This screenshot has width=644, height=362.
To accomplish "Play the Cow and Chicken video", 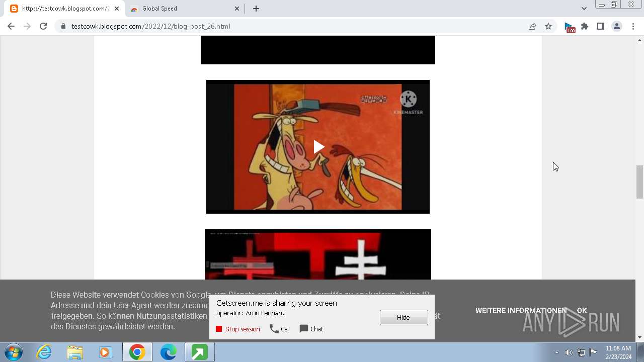I will coord(318,147).
